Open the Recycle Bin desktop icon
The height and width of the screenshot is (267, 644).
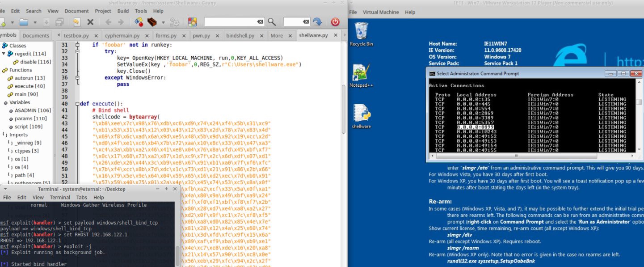[x=361, y=34]
